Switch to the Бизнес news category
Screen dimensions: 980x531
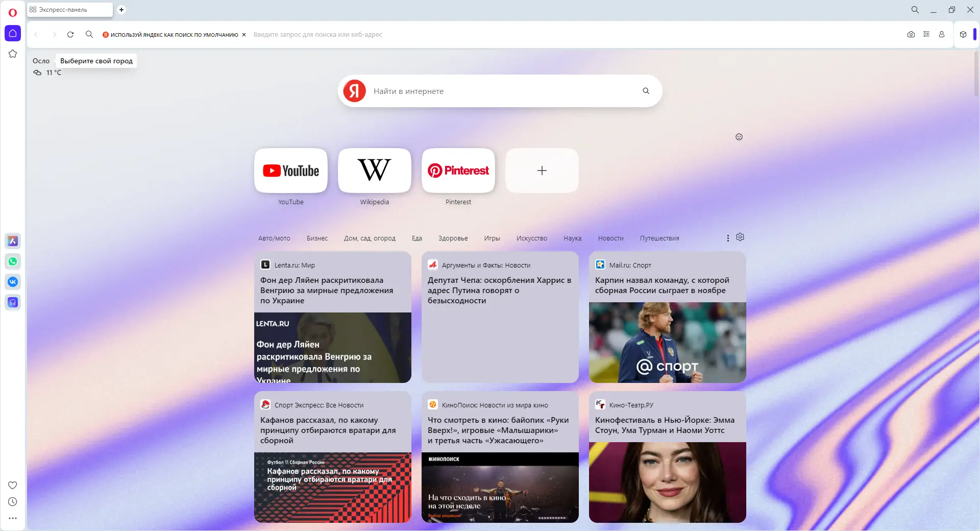click(317, 238)
